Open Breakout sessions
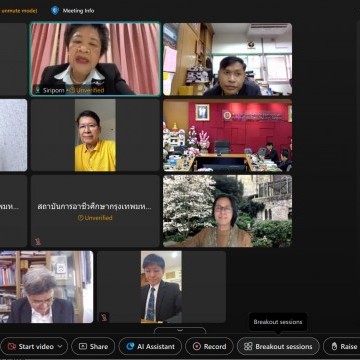The width and height of the screenshot is (360, 360). tap(278, 347)
